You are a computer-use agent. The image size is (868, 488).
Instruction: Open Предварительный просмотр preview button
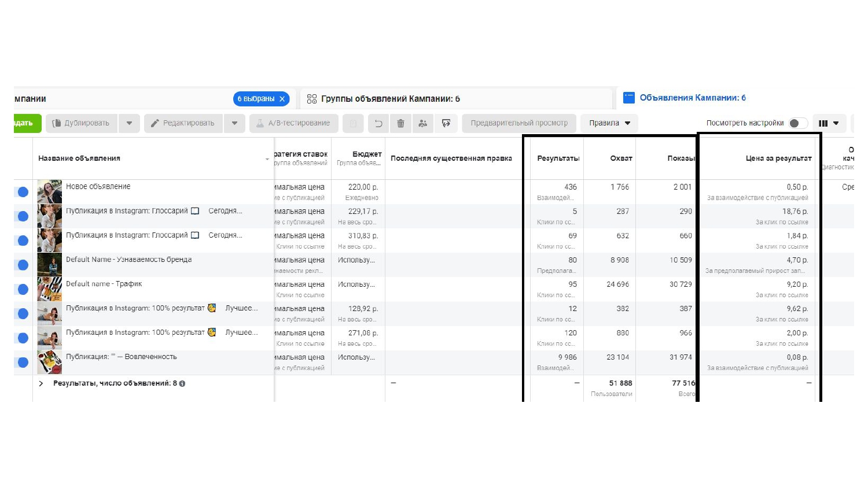(519, 123)
